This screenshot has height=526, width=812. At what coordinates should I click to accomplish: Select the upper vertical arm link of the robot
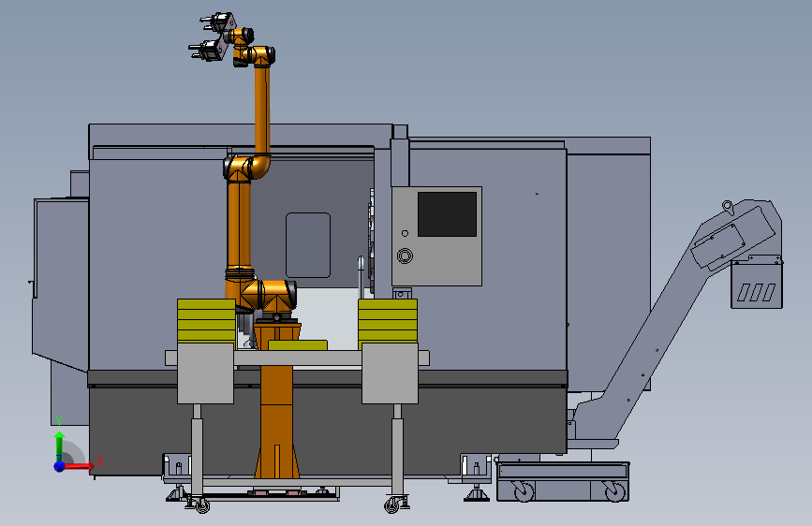pyautogui.click(x=262, y=109)
